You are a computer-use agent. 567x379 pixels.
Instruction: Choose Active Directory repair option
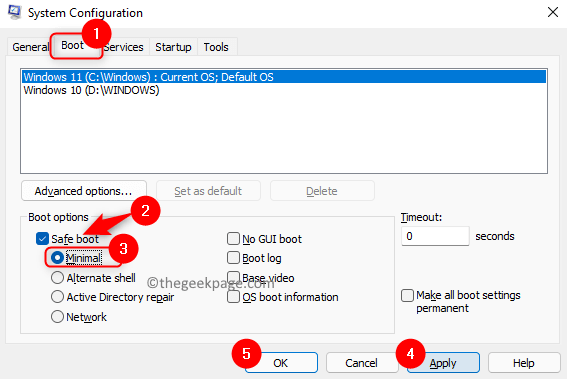click(57, 297)
